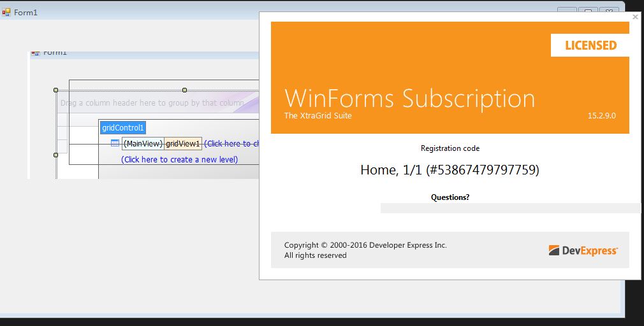Click the 'Registration code' label

450,148
